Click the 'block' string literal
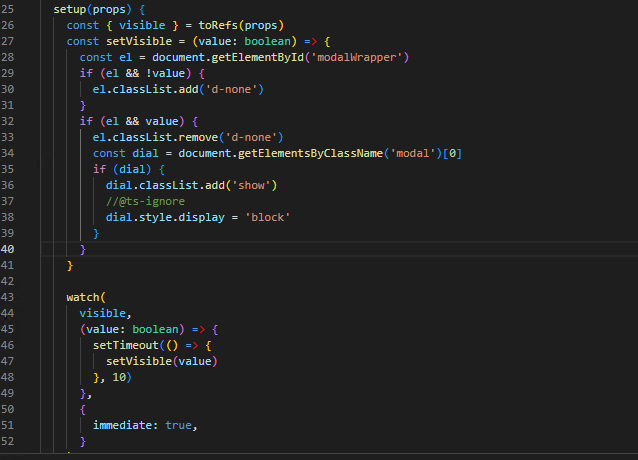This screenshot has height=460, width=638. coord(267,217)
